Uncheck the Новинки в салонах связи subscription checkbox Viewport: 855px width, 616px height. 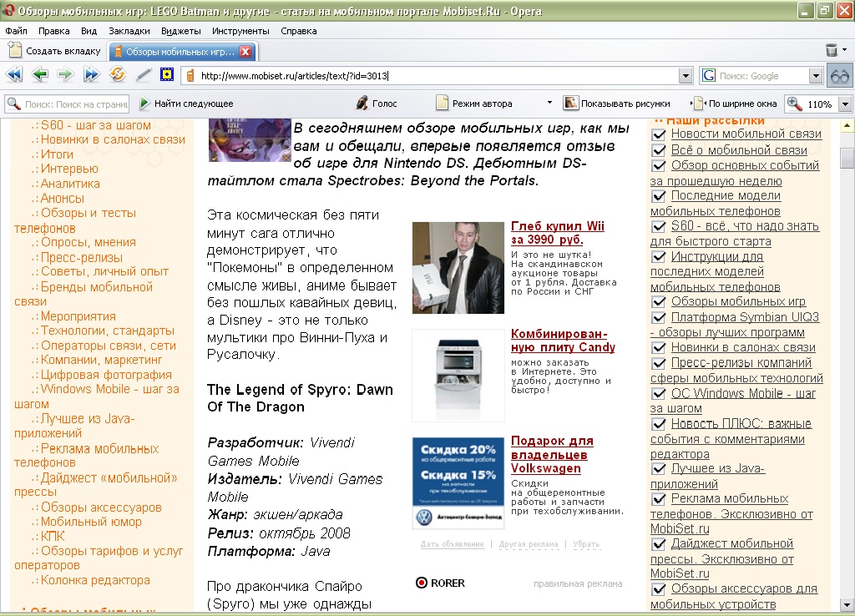[x=659, y=348]
